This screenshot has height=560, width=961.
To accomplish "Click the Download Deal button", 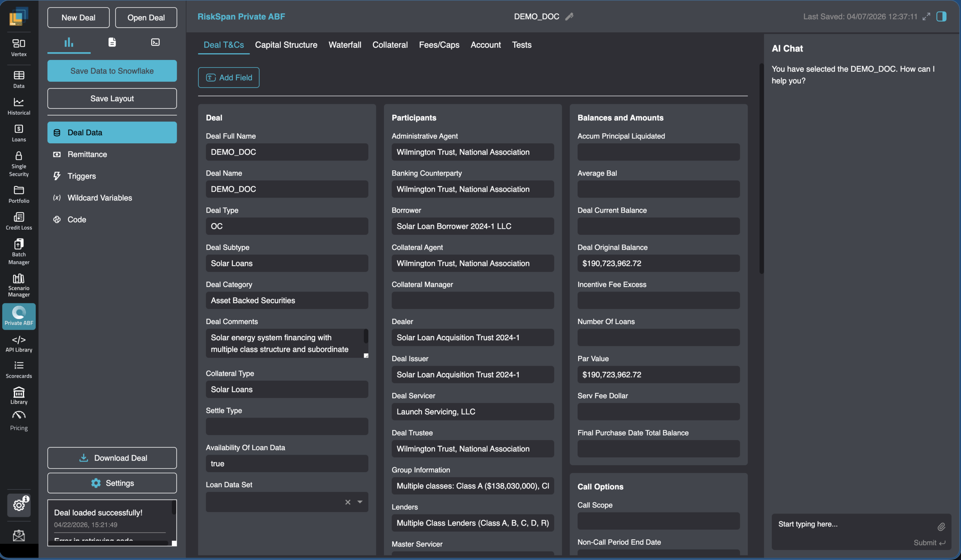I will [112, 458].
